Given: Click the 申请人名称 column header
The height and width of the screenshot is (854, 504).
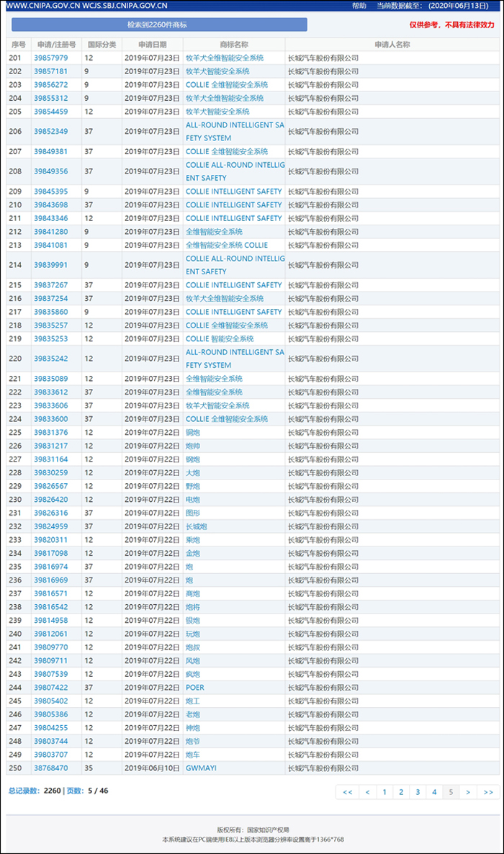Looking at the screenshot, I should 392,45.
